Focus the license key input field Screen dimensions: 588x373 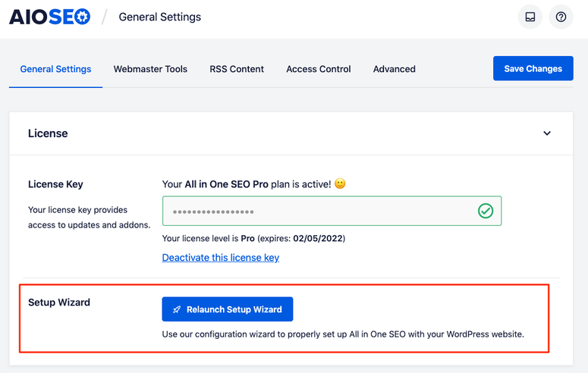[332, 211]
